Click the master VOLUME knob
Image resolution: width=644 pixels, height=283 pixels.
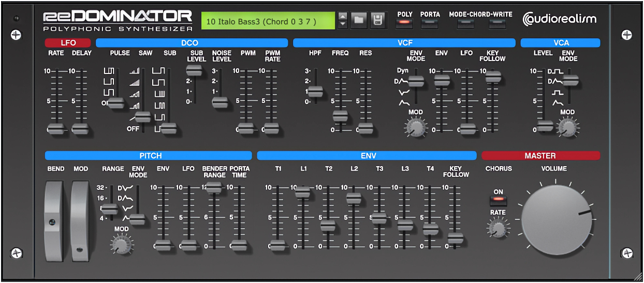click(x=557, y=220)
